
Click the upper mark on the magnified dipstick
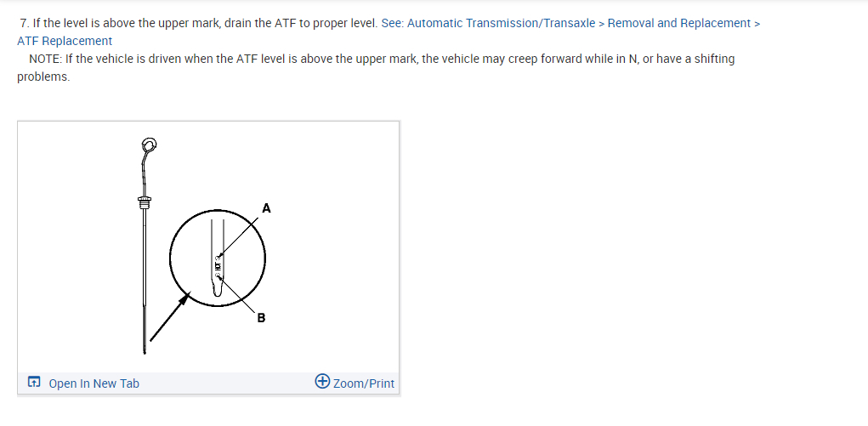(x=220, y=253)
